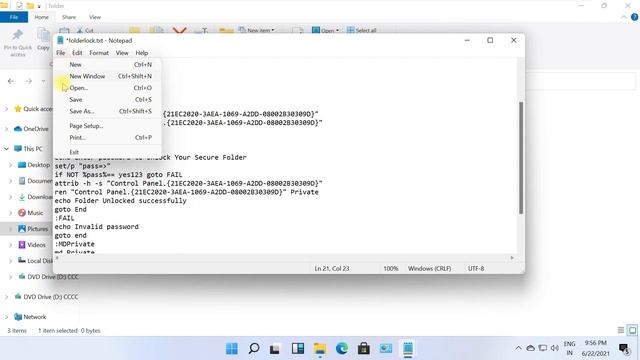Launch Microsoft Edge from taskbar
This screenshot has width=640, height=360.
342,349
